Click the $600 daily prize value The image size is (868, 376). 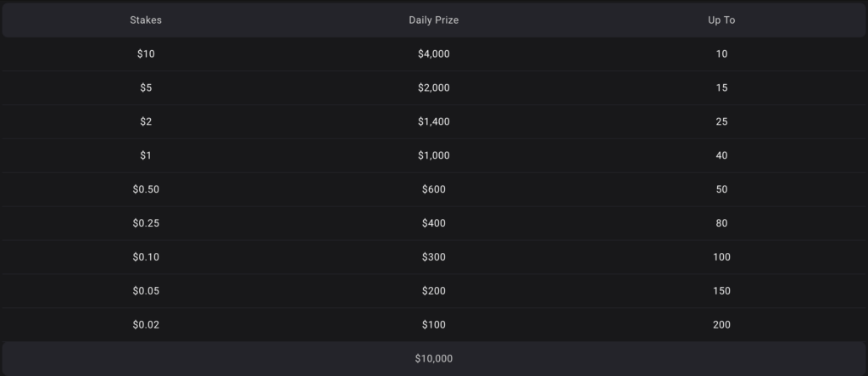pyautogui.click(x=433, y=189)
